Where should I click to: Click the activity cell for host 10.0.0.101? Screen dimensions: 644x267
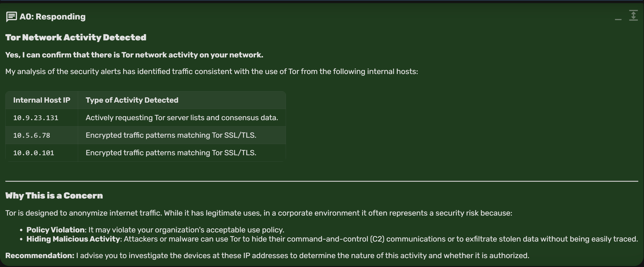coord(171,153)
